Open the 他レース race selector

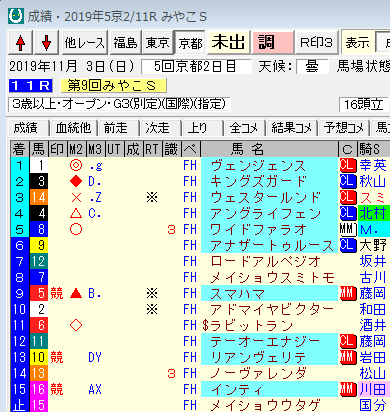pos(84,42)
